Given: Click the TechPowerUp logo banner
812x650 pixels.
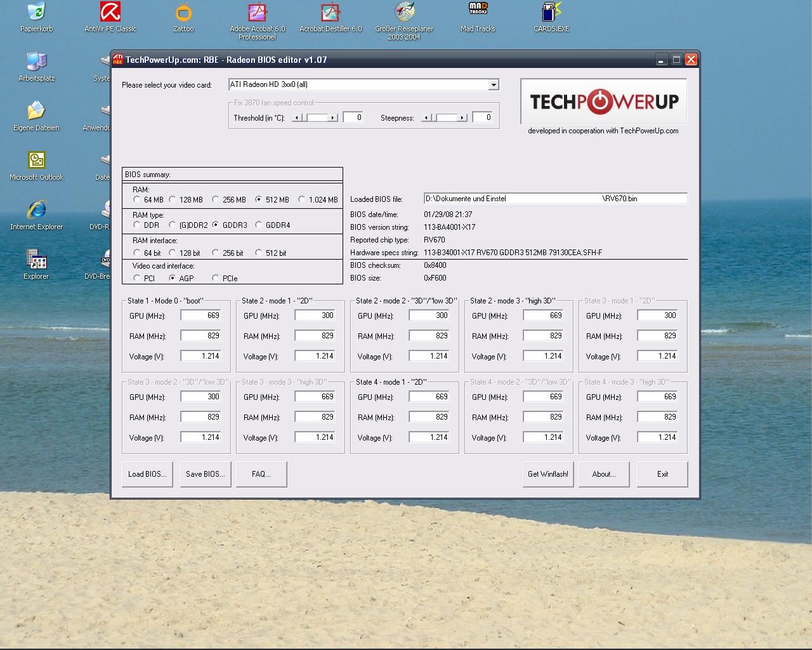Looking at the screenshot, I should 604,102.
